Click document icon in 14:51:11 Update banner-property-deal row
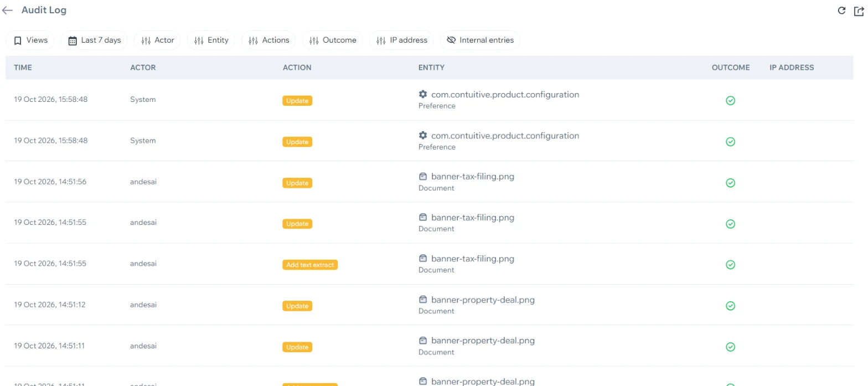 tap(423, 341)
